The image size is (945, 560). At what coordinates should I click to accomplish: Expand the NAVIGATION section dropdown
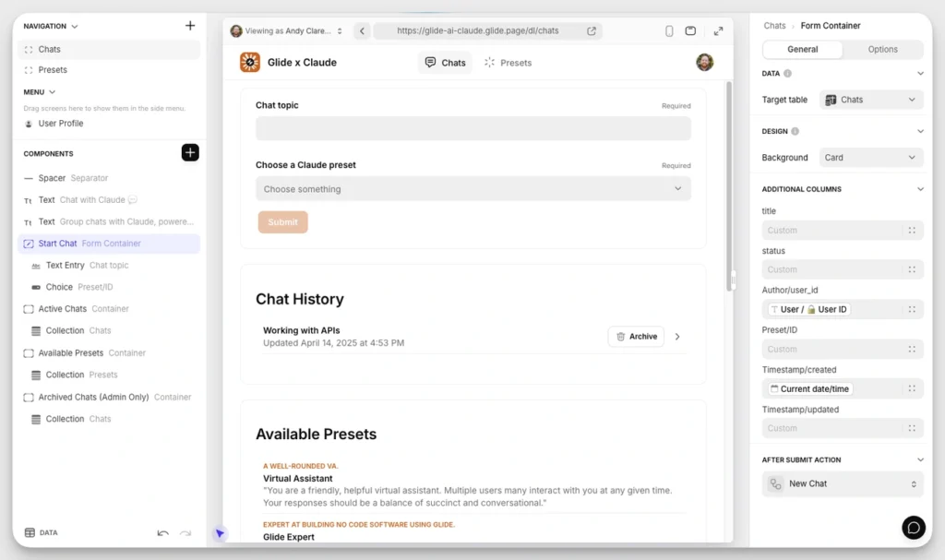75,27
